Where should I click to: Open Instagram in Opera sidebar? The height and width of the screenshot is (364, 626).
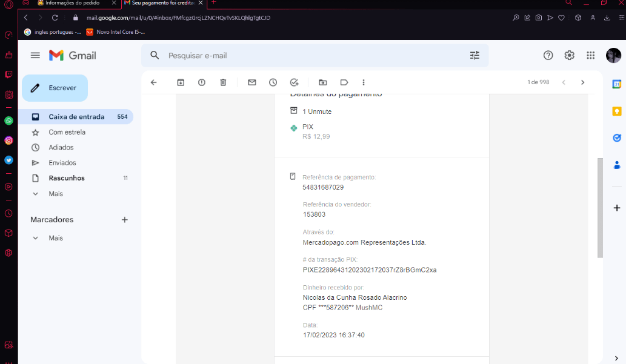tap(8, 141)
